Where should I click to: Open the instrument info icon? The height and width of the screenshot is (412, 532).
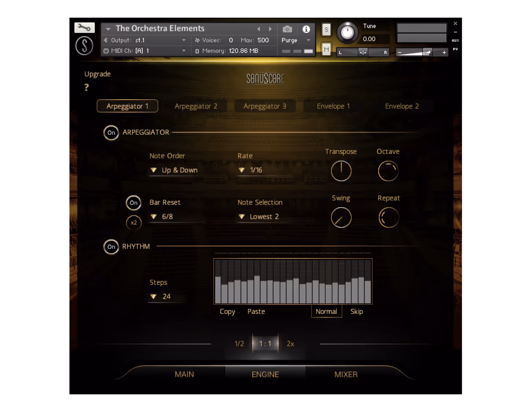[306, 29]
